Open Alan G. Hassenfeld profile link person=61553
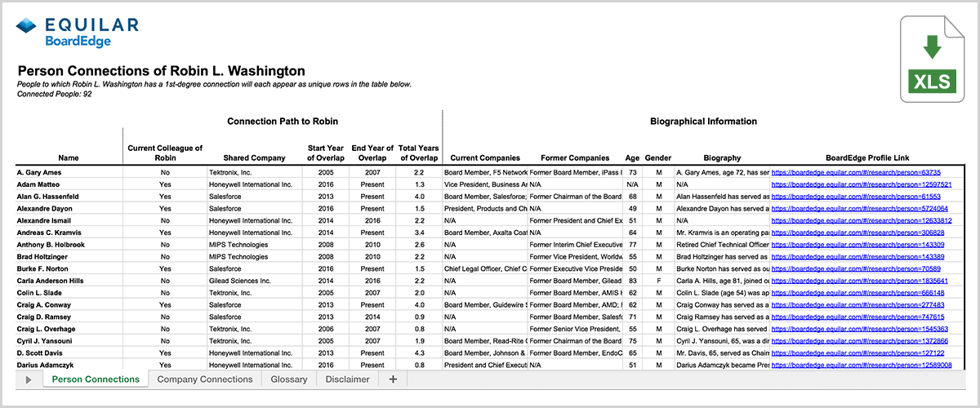Viewport: 980px width, 408px height. coord(856,197)
